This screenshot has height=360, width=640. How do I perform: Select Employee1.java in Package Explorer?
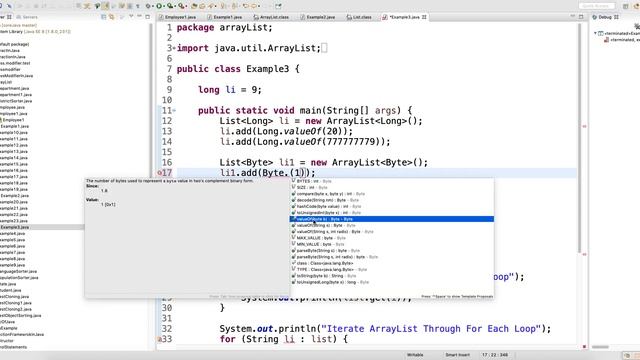[x=14, y=113]
